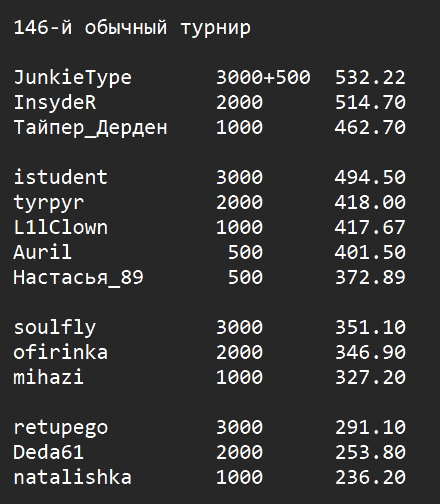Viewport: 440px width, 504px height.
Task: Click the '146-й обычный турнир' heading
Action: click(x=132, y=28)
